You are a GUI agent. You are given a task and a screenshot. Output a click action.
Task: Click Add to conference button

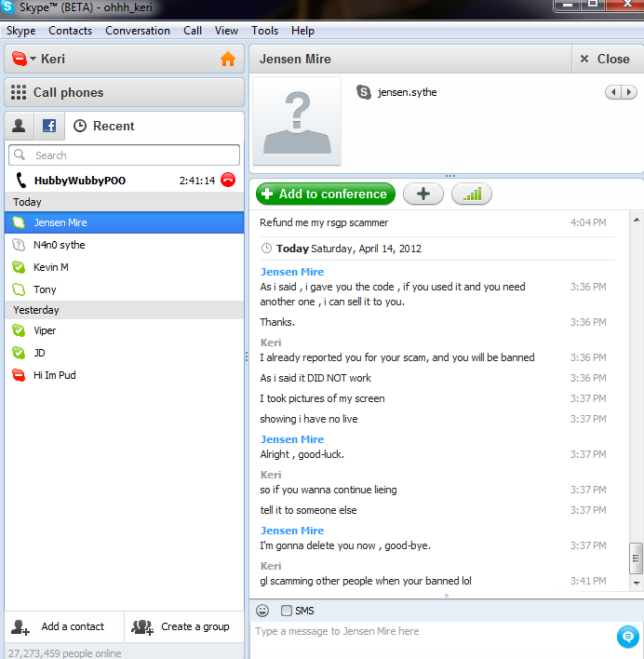[326, 195]
